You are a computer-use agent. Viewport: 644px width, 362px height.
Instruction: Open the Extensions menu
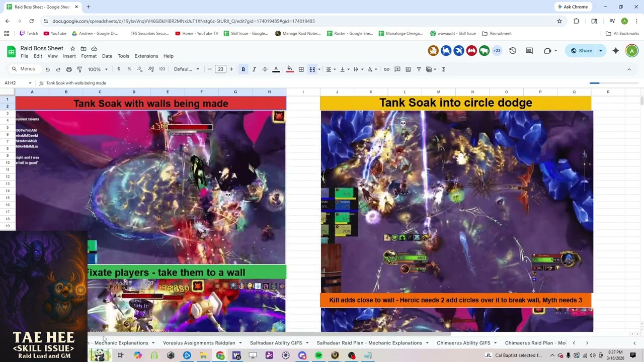click(146, 56)
